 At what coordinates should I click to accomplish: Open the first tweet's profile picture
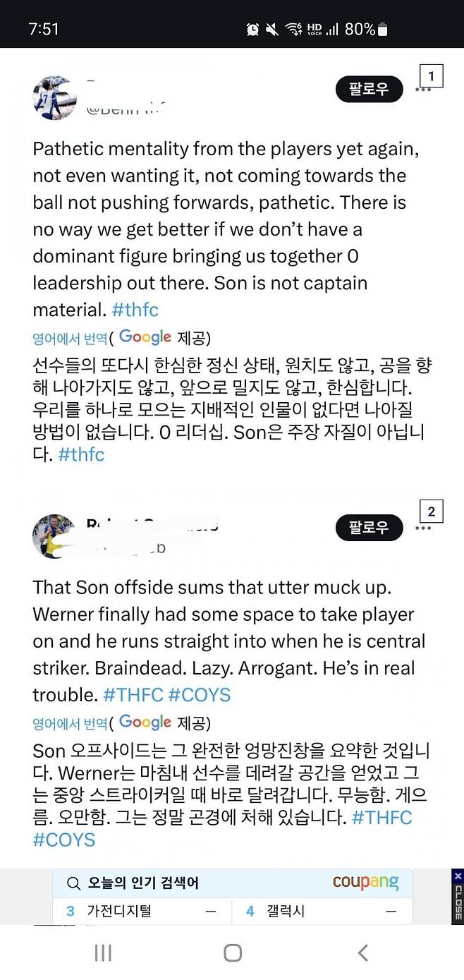point(56,94)
